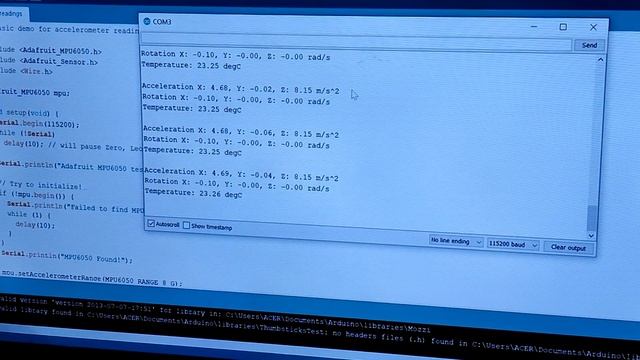
Task: Click the 'Acceleration X: 4.68, Y: -0.02' line
Action: tap(240, 88)
